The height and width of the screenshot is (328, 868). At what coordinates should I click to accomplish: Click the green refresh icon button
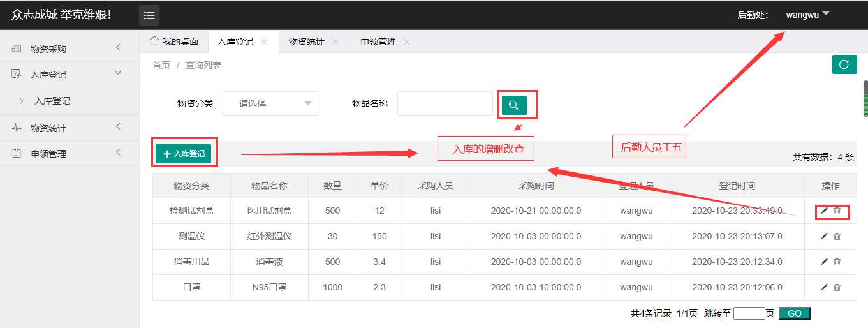point(844,64)
